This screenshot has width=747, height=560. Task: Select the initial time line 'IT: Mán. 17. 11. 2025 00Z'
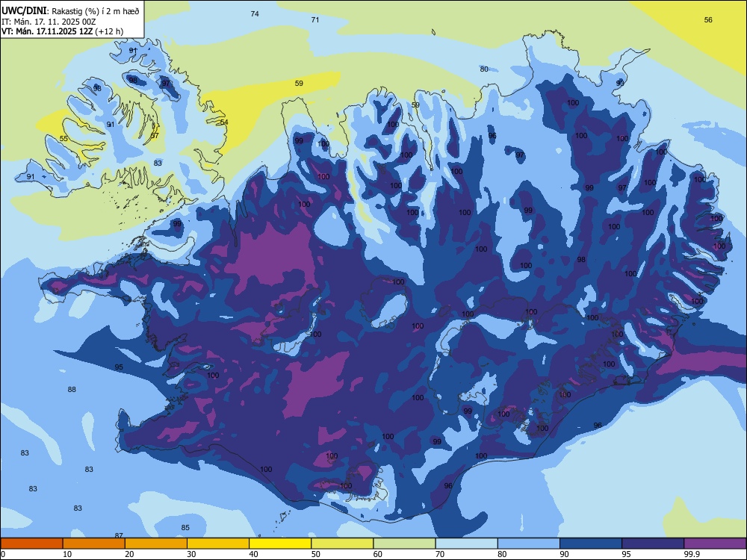click(49, 22)
